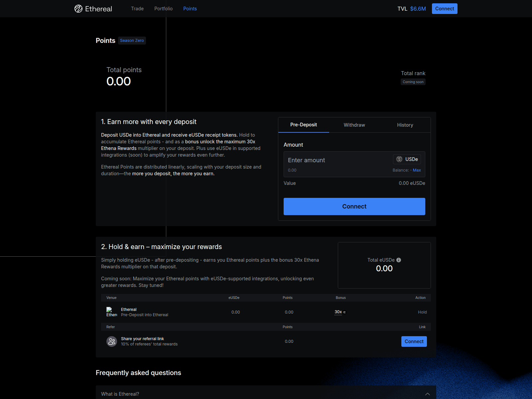This screenshot has width=532, height=399.
Task: Click the referral people icon
Action: tap(112, 341)
